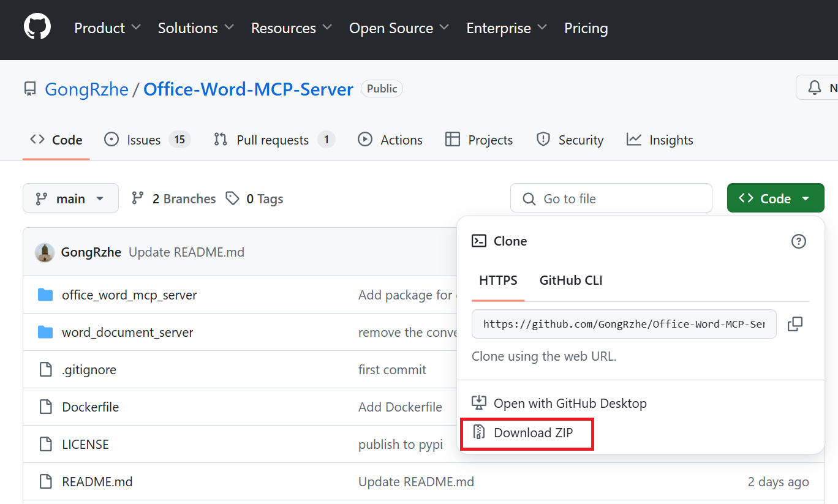Click the Go to file search field
The height and width of the screenshot is (504, 838).
click(611, 198)
